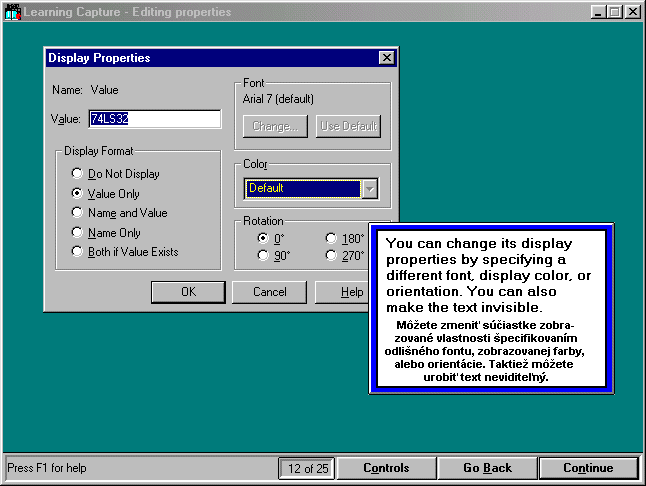Viewport: 646px width, 486px height.
Task: Click the Change... font button
Action: (x=275, y=127)
